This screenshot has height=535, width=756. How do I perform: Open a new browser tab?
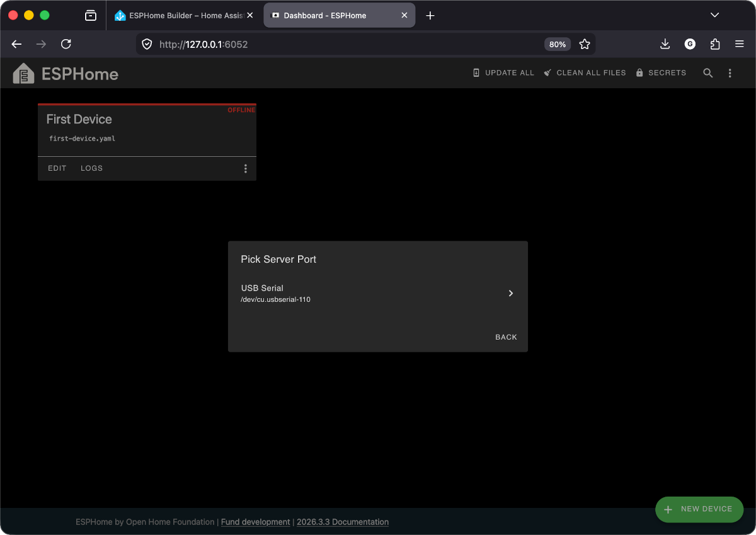coord(430,15)
